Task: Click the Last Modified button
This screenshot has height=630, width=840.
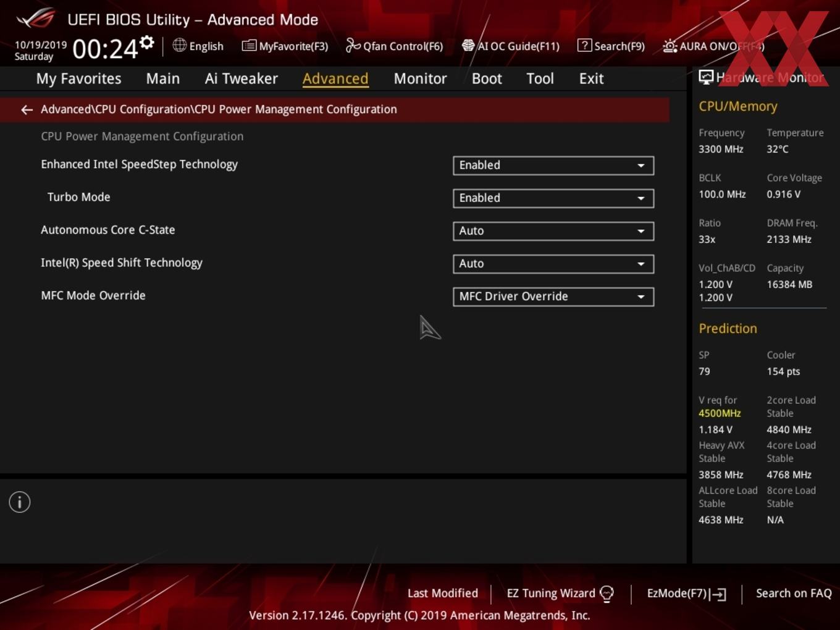Action: [x=443, y=593]
